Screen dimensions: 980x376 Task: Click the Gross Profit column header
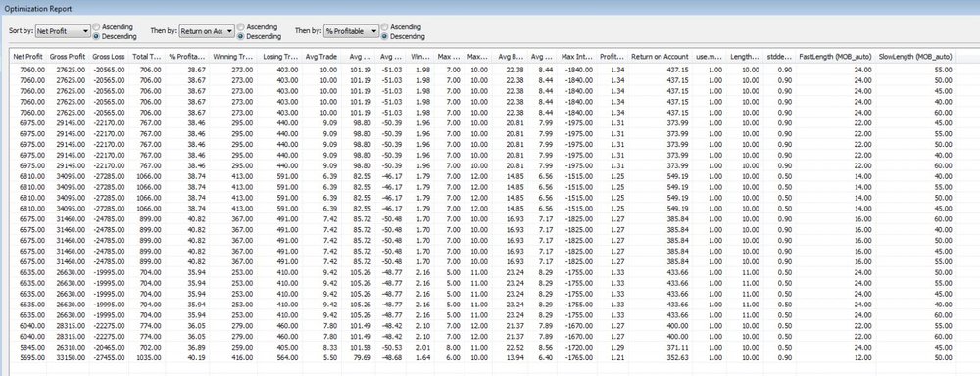pyautogui.click(x=68, y=56)
